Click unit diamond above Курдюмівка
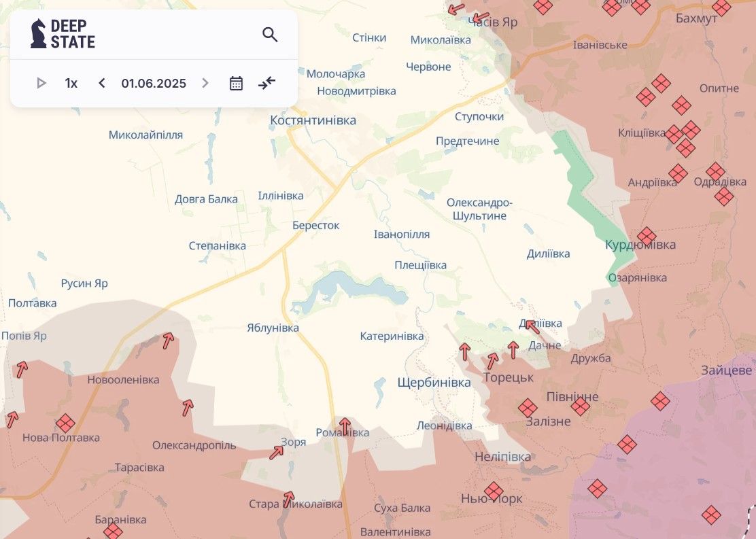The width and height of the screenshot is (756, 539). click(x=647, y=236)
